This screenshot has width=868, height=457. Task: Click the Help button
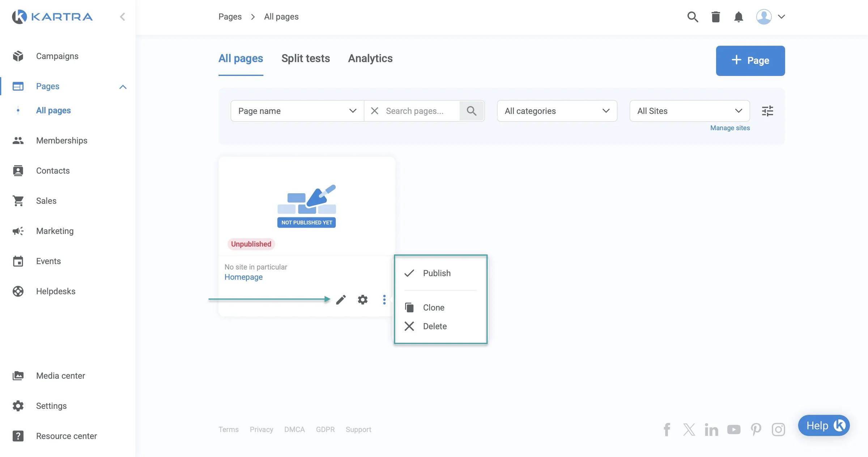coord(824,426)
